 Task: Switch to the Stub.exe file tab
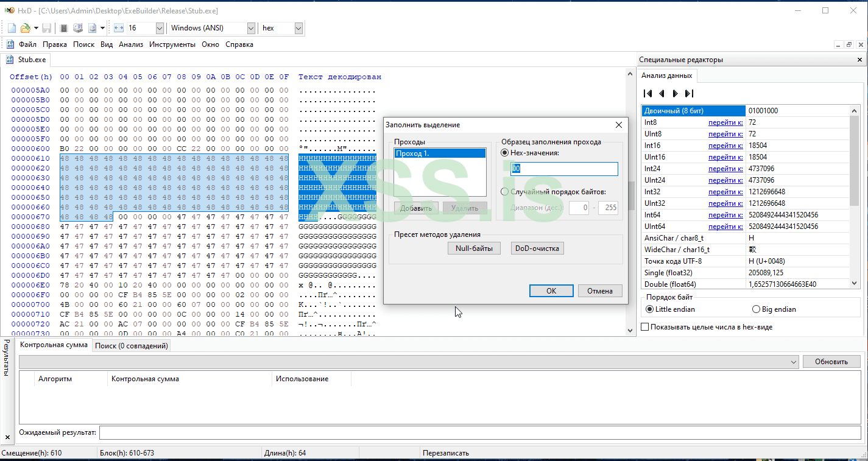click(x=26, y=60)
